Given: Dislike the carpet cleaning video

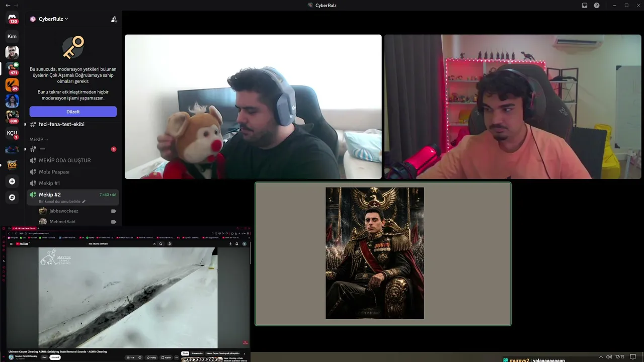Looking at the screenshot, I should click(x=140, y=357).
